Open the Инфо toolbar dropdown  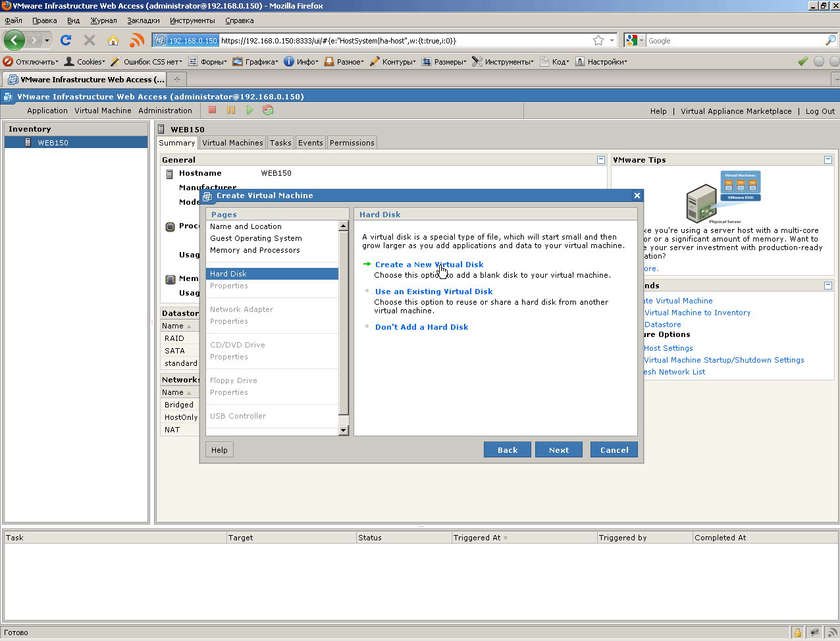pos(302,61)
